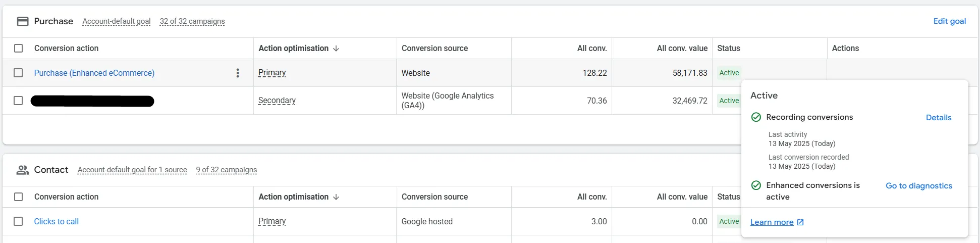The width and height of the screenshot is (980, 243).
Task: Open 32 of 32 campaigns details
Action: coord(192,21)
